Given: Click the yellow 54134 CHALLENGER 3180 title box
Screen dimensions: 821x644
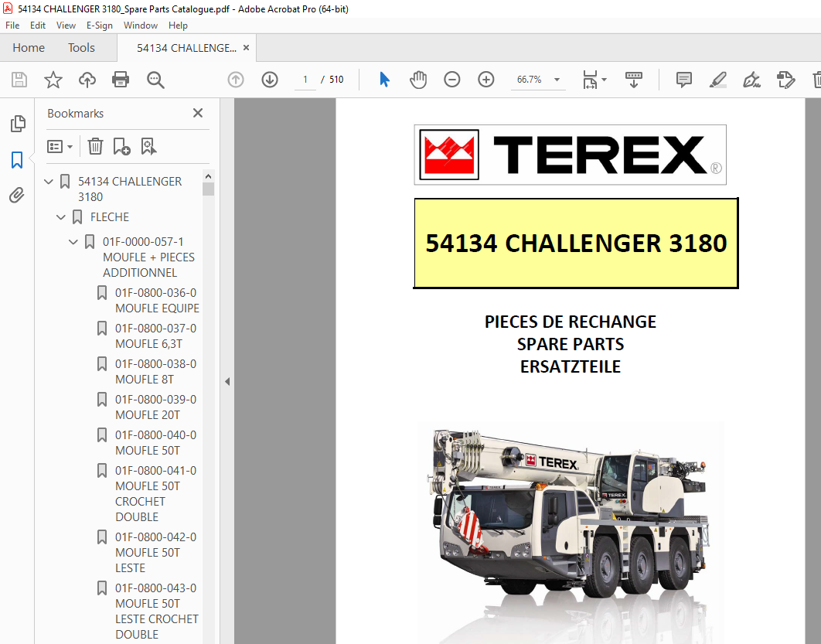Looking at the screenshot, I should [x=576, y=244].
